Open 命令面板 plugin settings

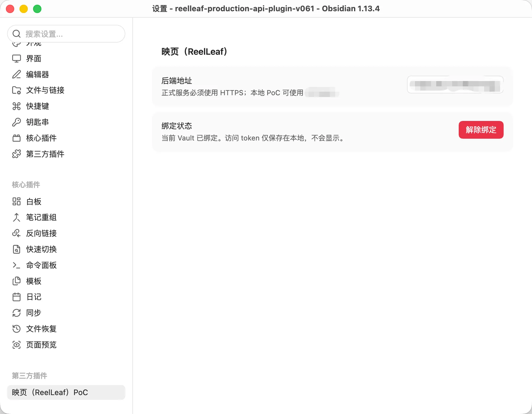[x=66, y=265]
